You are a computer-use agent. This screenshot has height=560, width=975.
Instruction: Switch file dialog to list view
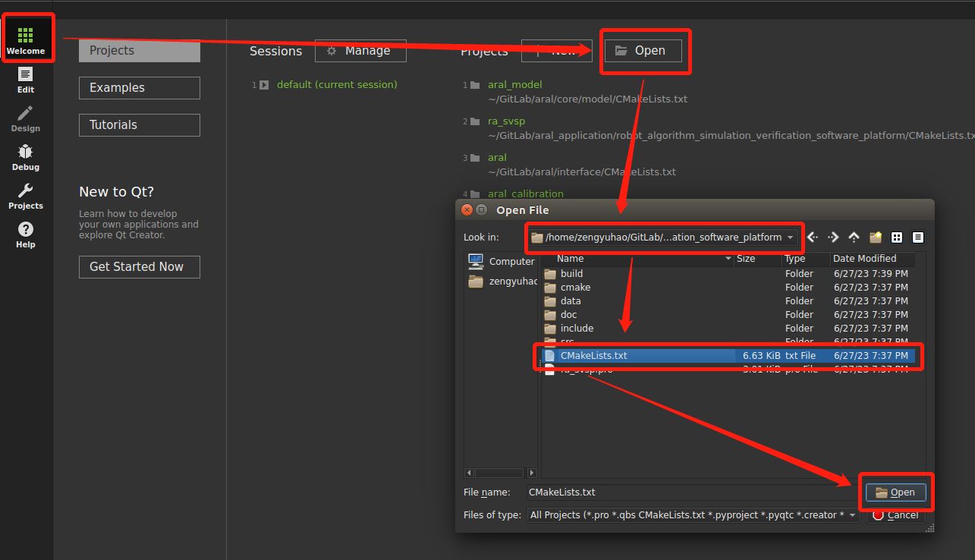897,238
